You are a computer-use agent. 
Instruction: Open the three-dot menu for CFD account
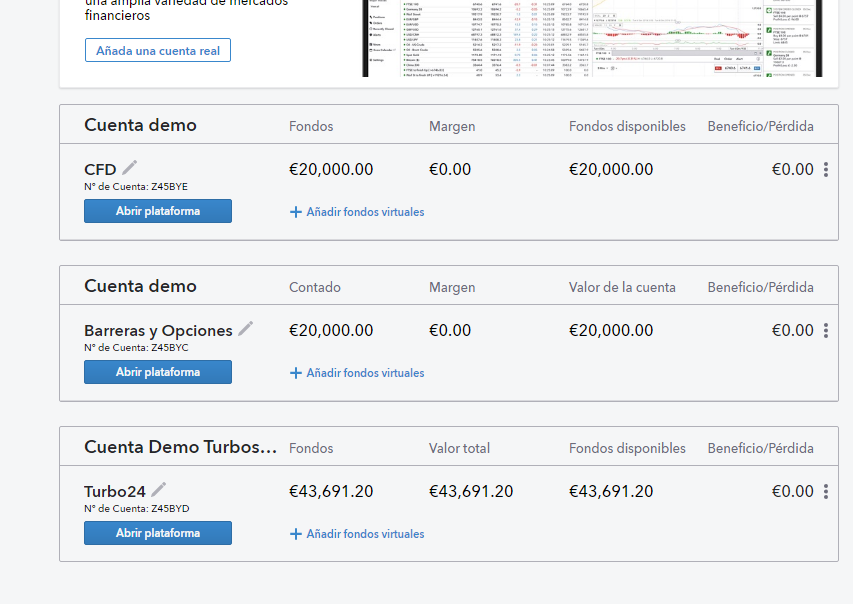pos(825,170)
